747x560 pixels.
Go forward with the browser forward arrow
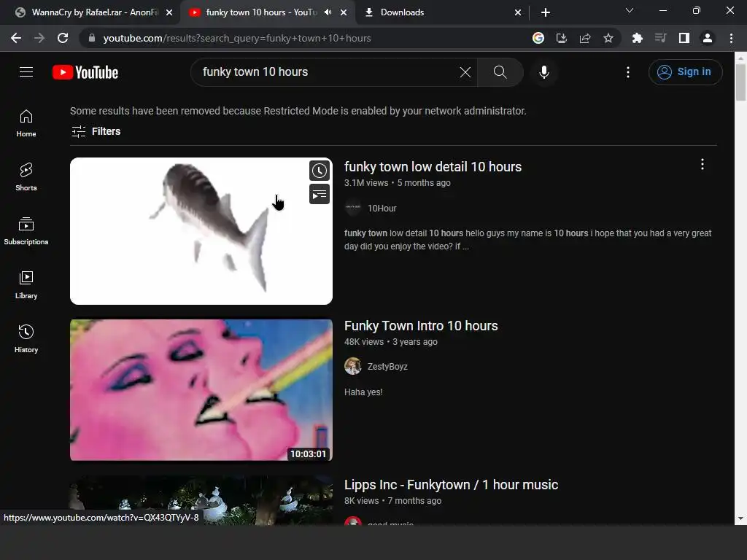39,38
